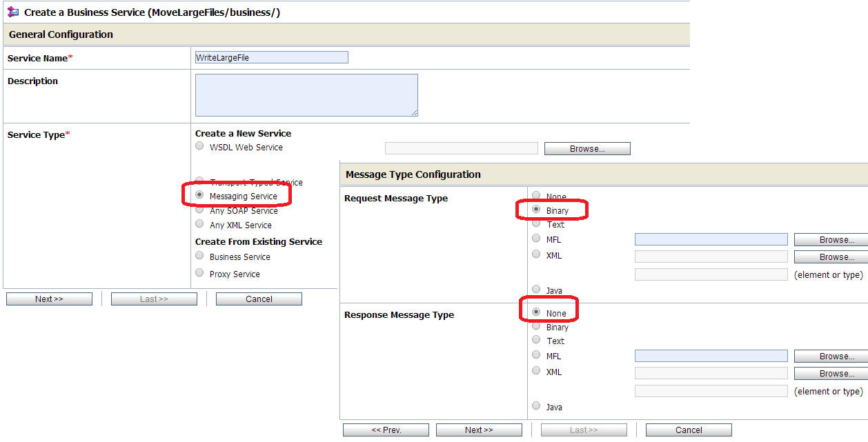Select Business Service under Create From Existing Service

point(199,257)
